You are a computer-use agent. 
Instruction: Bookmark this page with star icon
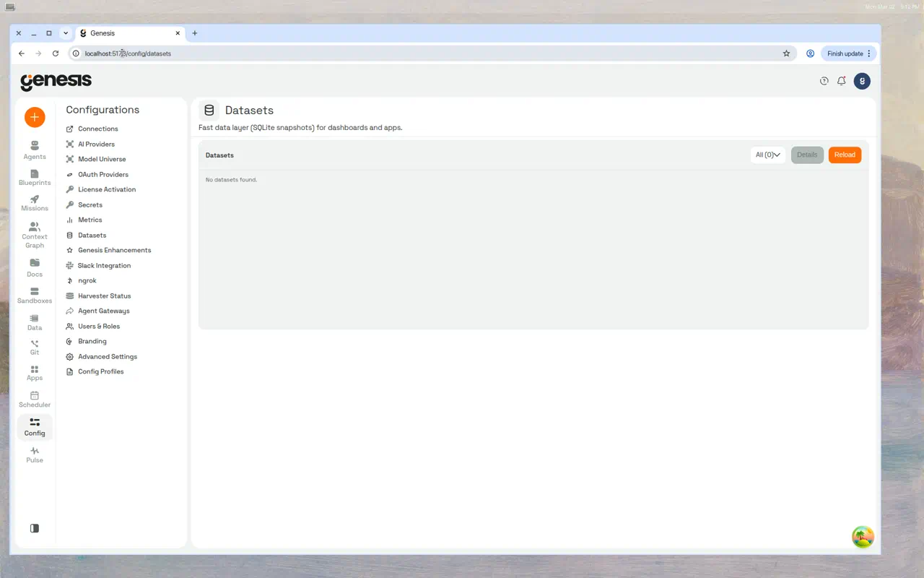tap(786, 53)
